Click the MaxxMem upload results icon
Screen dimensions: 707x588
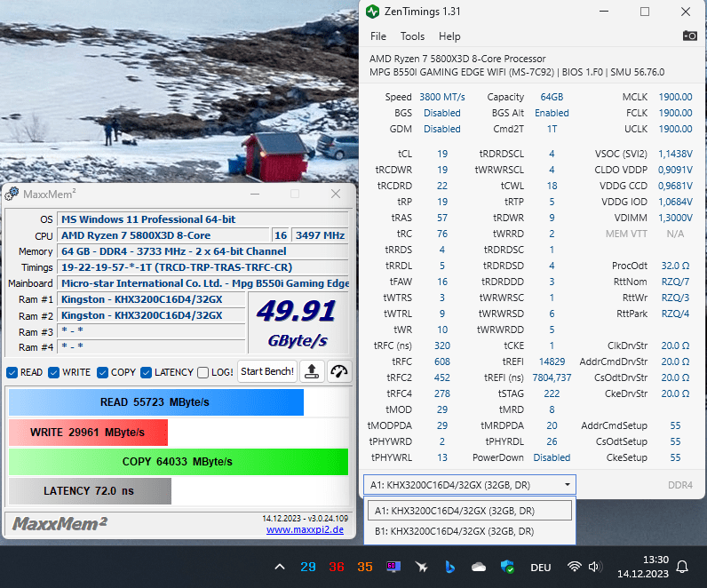312,371
